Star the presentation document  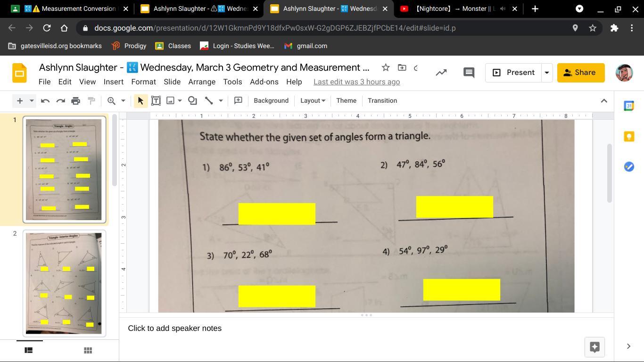click(x=386, y=68)
